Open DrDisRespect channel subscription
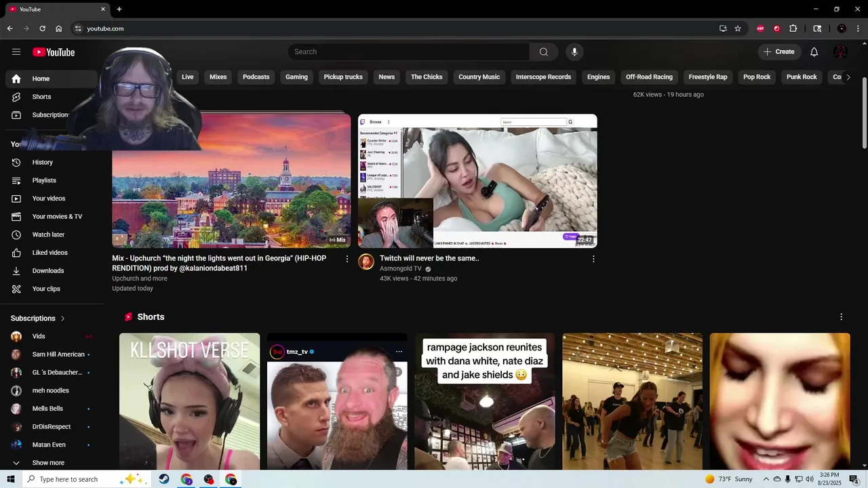Screen dimensions: 868x488 [x=52, y=427]
